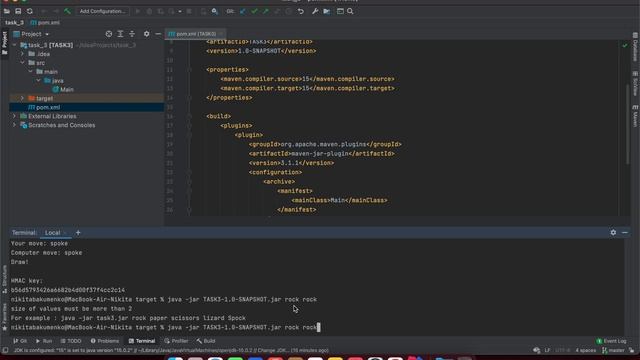Click Expand All in Project panel
The width and height of the screenshot is (640, 360).
click(120, 34)
